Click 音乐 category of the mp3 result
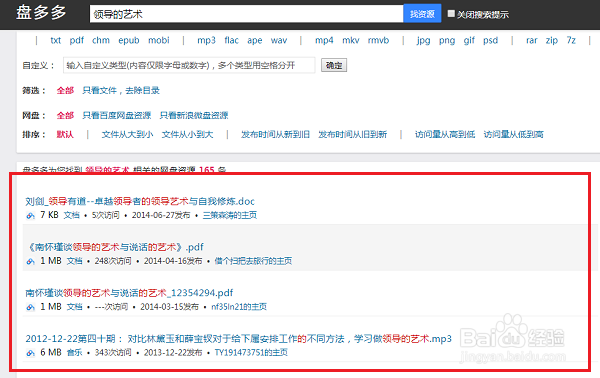600x378 pixels. (74, 352)
